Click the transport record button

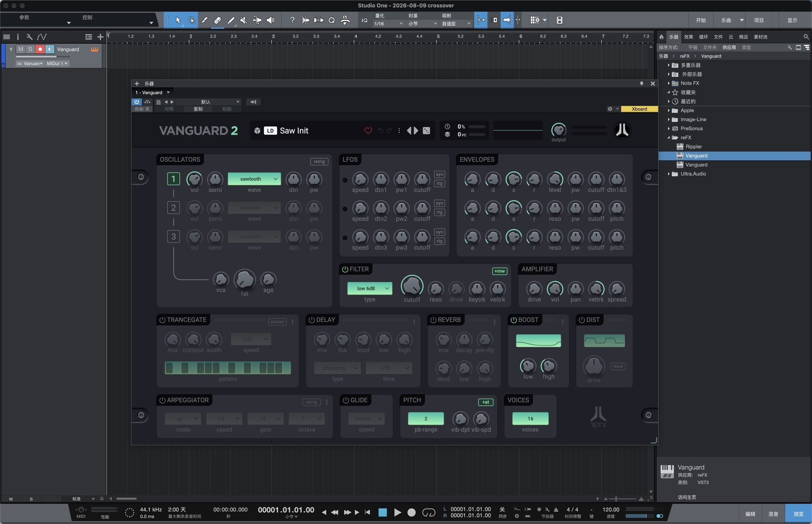pos(411,513)
